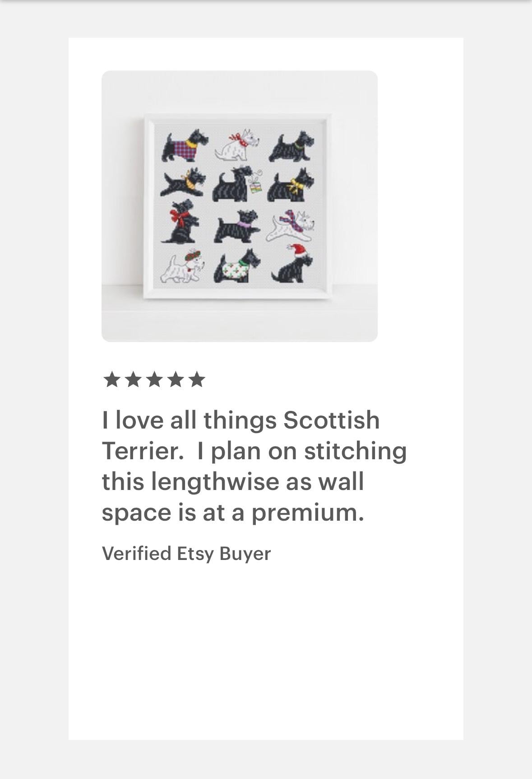Screen dimensions: 532x779
Task: Tap the black Scottie in plaid coat
Action: coord(185,145)
